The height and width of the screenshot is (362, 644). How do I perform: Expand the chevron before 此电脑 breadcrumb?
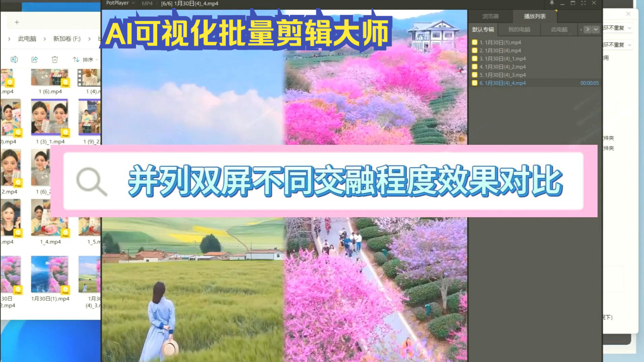click(9, 39)
